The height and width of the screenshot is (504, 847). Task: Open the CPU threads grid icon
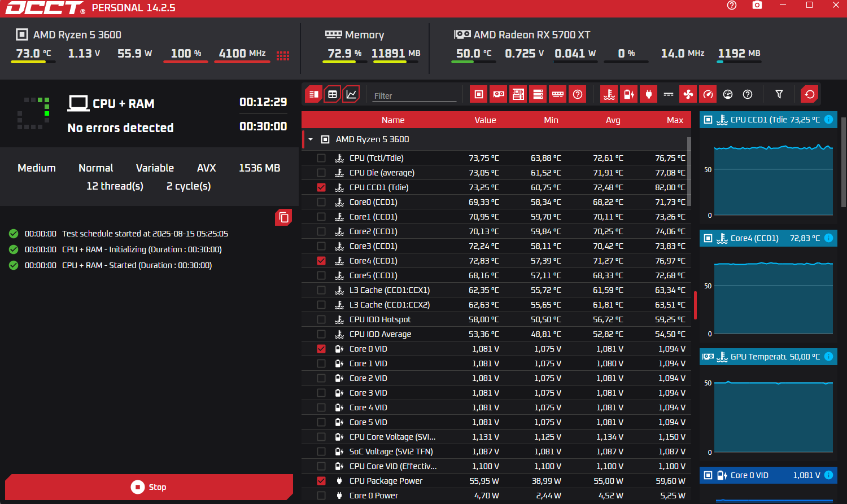pyautogui.click(x=283, y=55)
